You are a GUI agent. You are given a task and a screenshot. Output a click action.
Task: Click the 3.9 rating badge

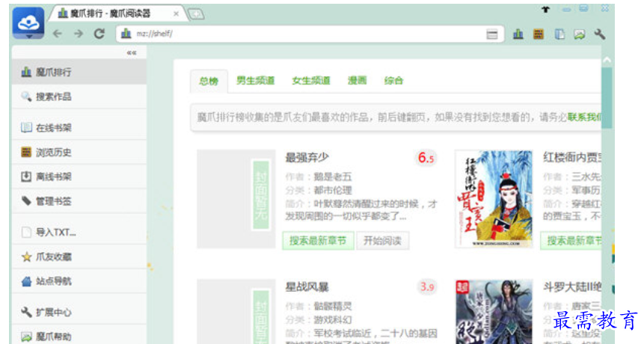[x=427, y=287]
